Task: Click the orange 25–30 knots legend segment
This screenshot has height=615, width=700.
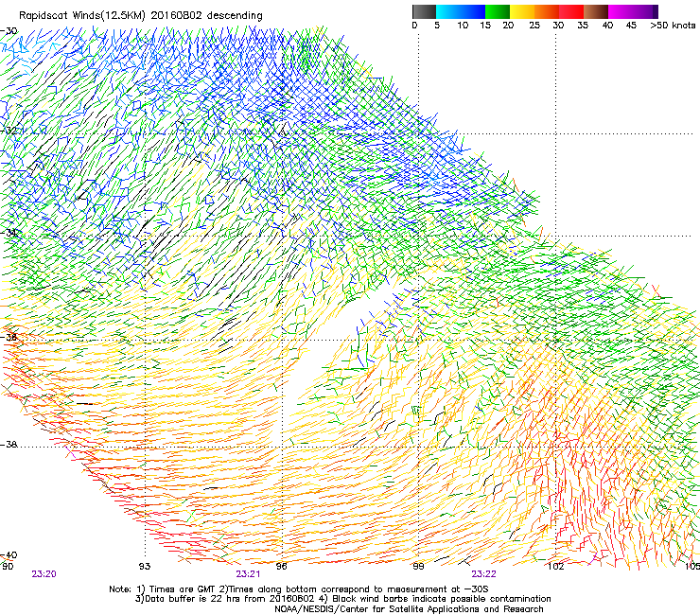Action: coord(547,11)
